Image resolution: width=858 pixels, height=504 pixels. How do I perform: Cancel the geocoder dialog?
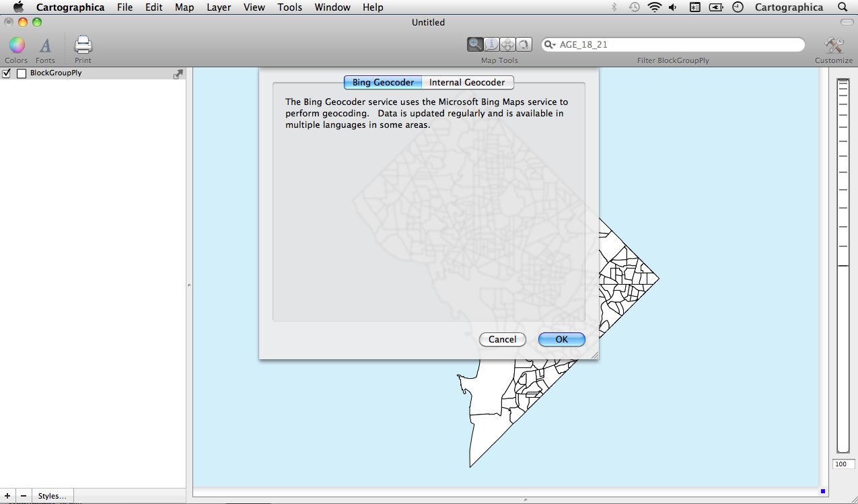tap(502, 340)
